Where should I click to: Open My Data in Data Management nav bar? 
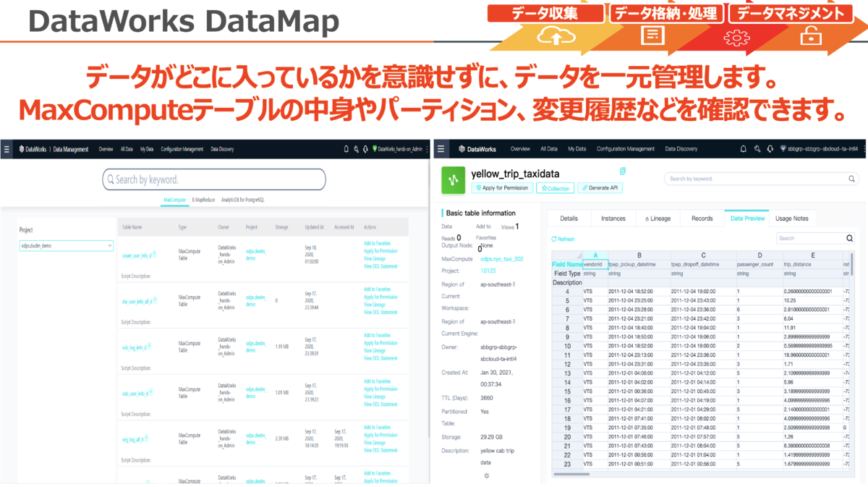point(147,149)
